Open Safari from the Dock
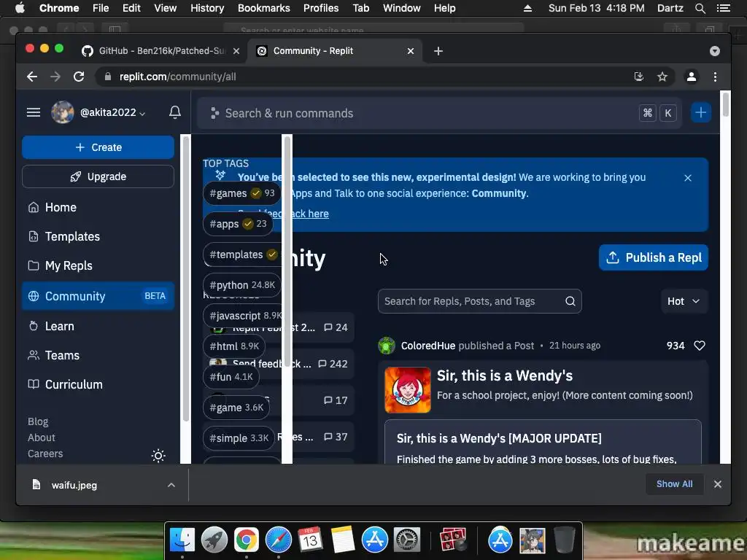Image resolution: width=747 pixels, height=560 pixels. (278, 540)
